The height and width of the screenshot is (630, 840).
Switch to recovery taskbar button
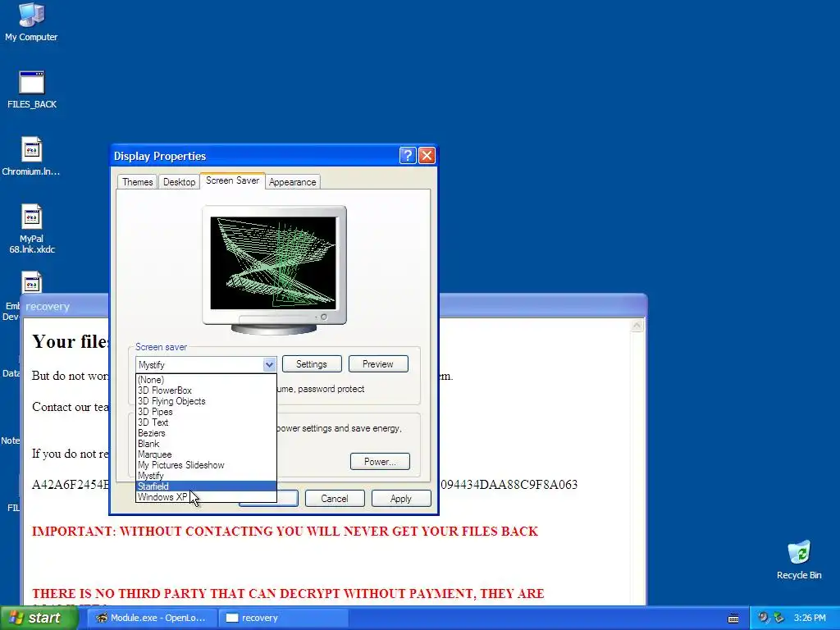tap(283, 618)
